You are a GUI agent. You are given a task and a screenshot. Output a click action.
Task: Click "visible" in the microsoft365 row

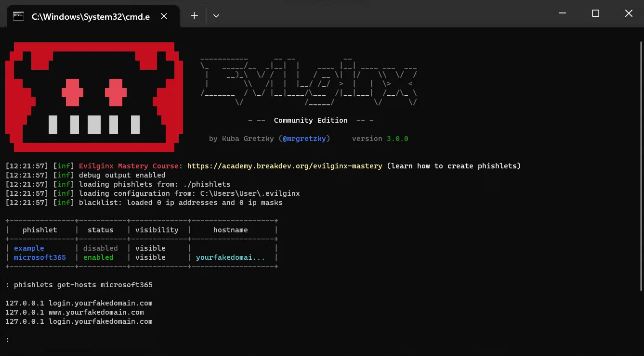coord(150,257)
